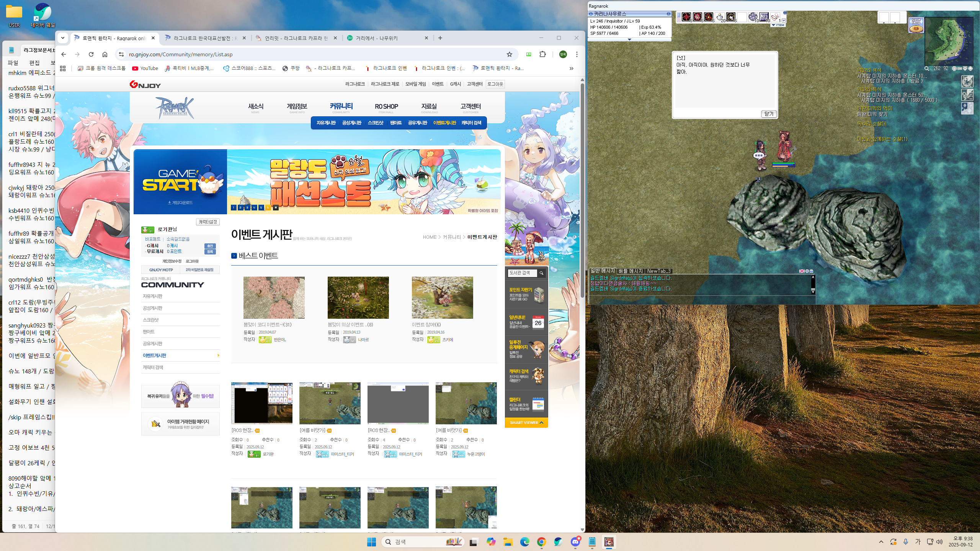Click the running figure icon below the minimap
The height and width of the screenshot is (551, 980).
click(x=967, y=95)
